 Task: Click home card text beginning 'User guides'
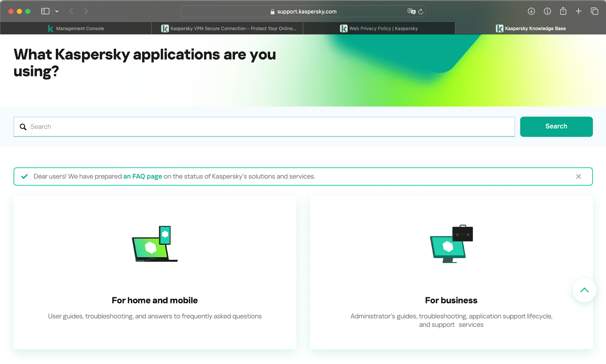click(x=155, y=316)
